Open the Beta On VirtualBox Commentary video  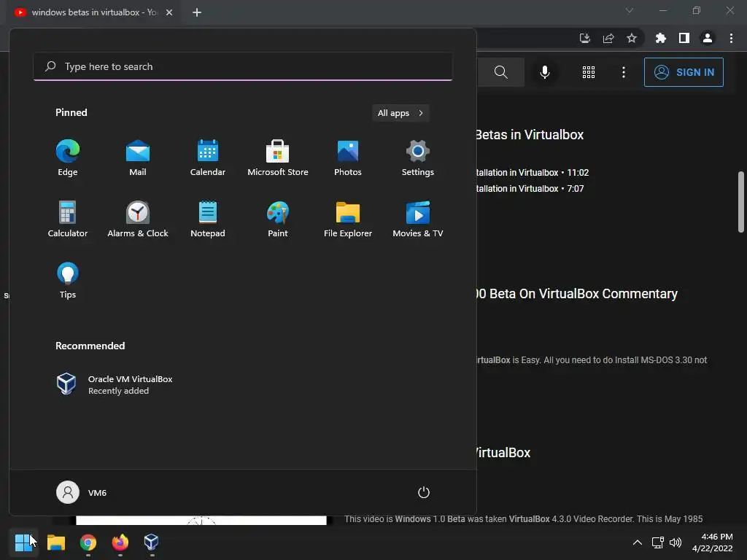click(x=577, y=294)
